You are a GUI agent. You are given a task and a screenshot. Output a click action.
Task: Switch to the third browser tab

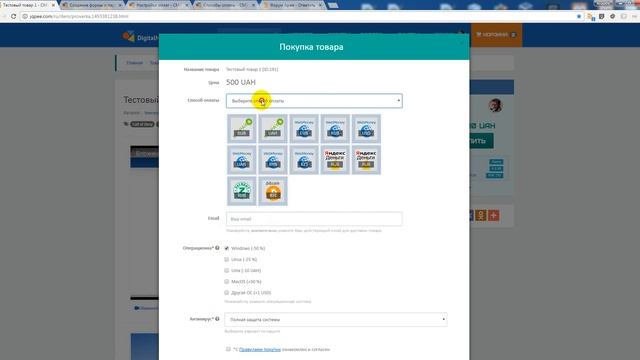[x=158, y=5]
